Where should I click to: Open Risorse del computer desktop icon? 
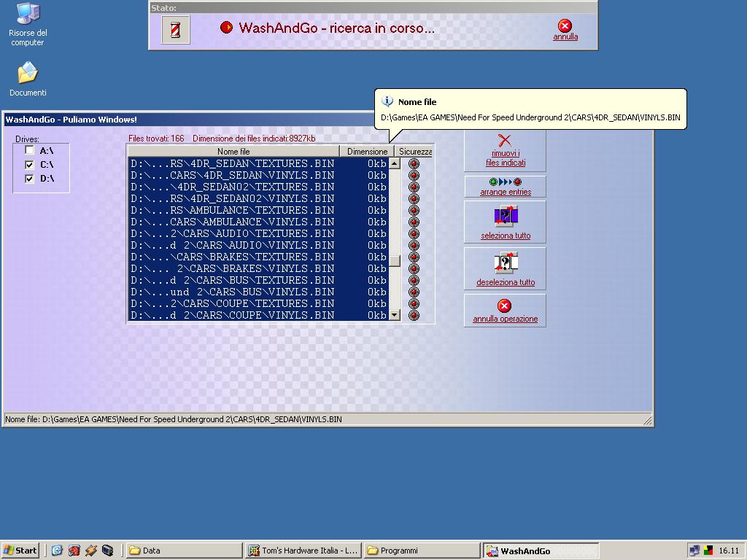coord(28,25)
